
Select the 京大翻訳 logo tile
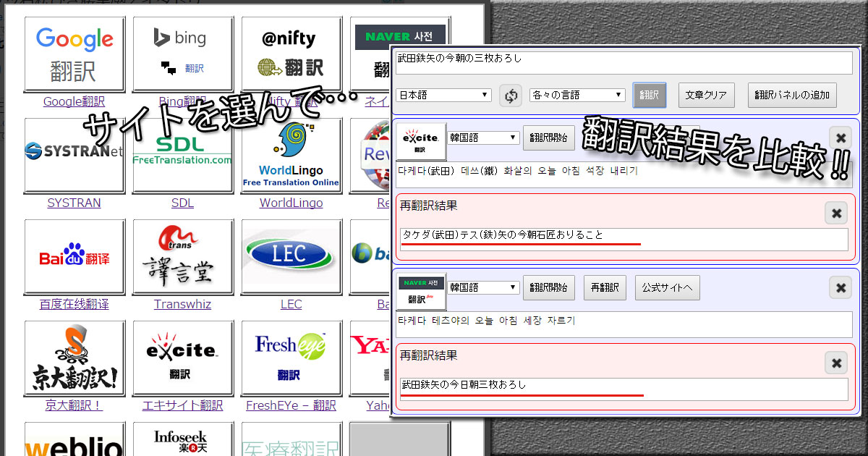75,358
